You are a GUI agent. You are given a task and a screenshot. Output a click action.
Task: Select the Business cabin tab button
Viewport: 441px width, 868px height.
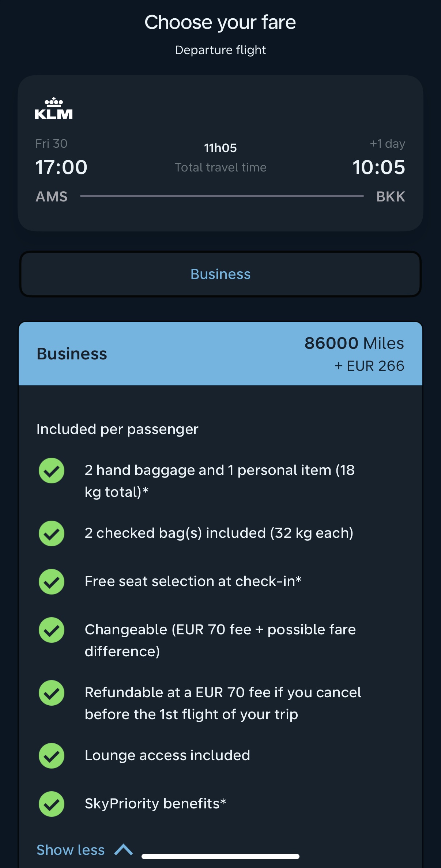point(220,274)
